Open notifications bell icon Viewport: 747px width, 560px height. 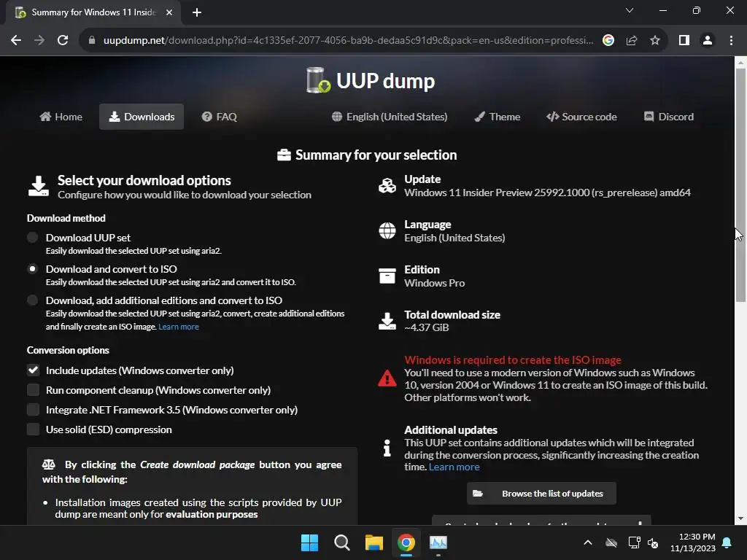(727, 542)
